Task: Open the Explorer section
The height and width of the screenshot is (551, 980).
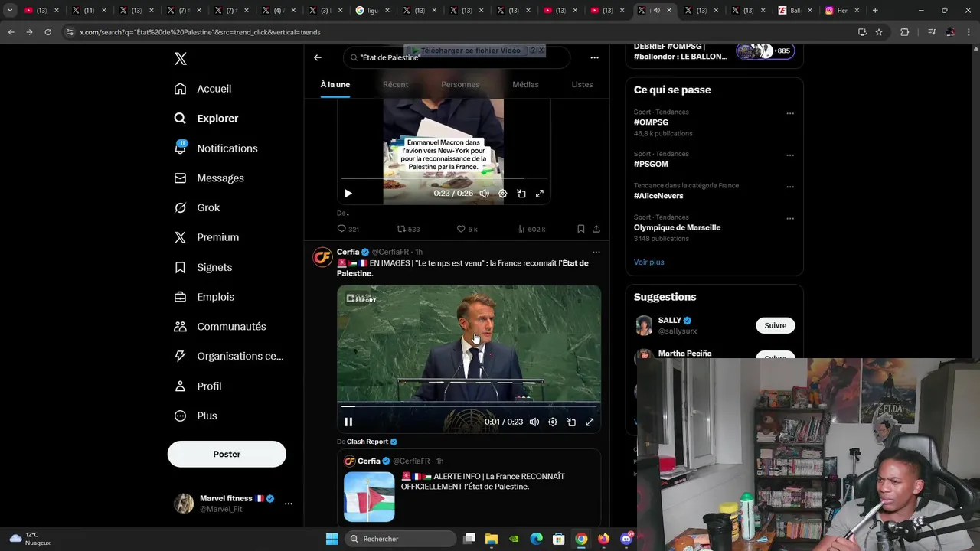Action: 206,119
